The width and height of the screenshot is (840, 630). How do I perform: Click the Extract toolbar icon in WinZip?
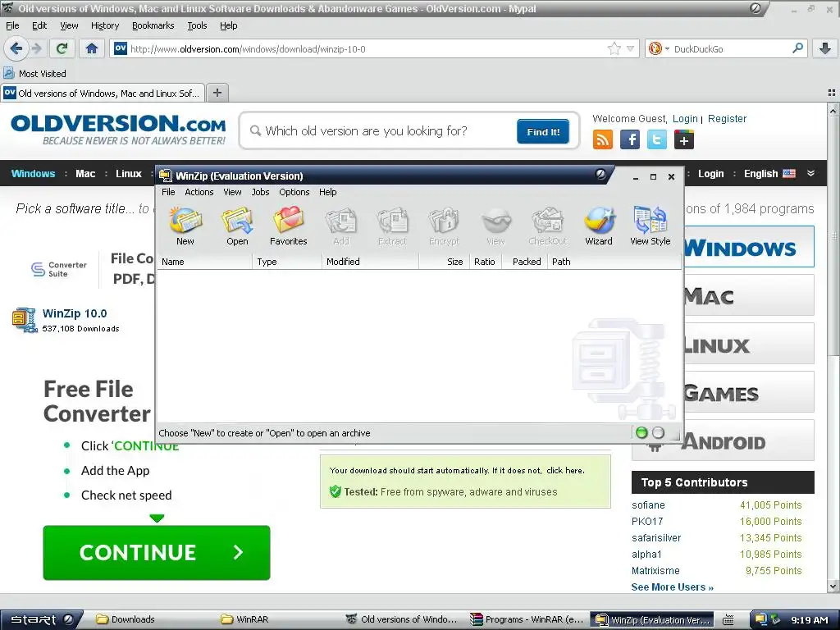392,226
